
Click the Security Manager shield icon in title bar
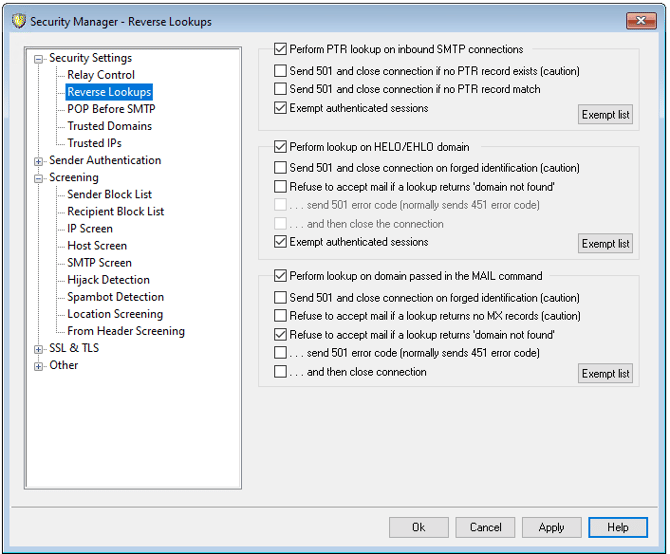(15, 21)
